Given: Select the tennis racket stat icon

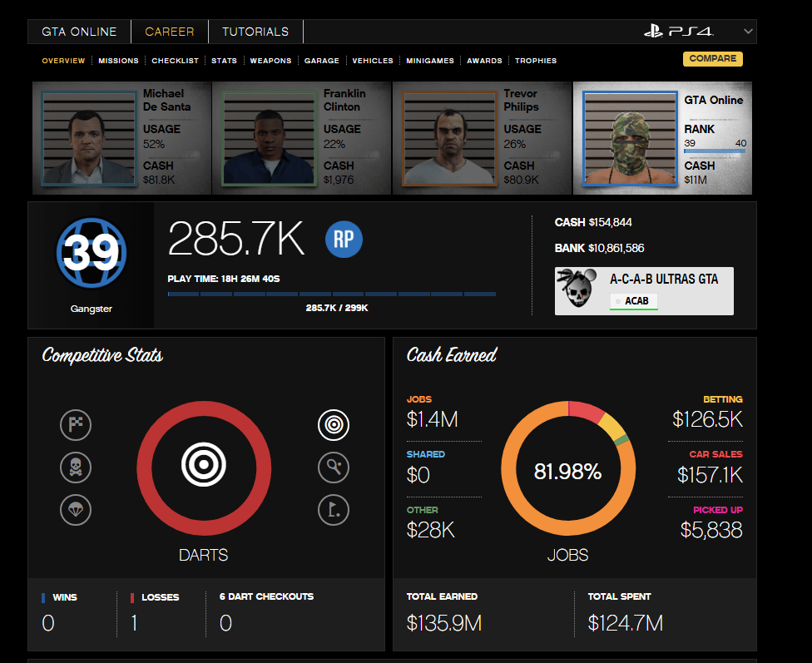Looking at the screenshot, I should pyautogui.click(x=334, y=468).
